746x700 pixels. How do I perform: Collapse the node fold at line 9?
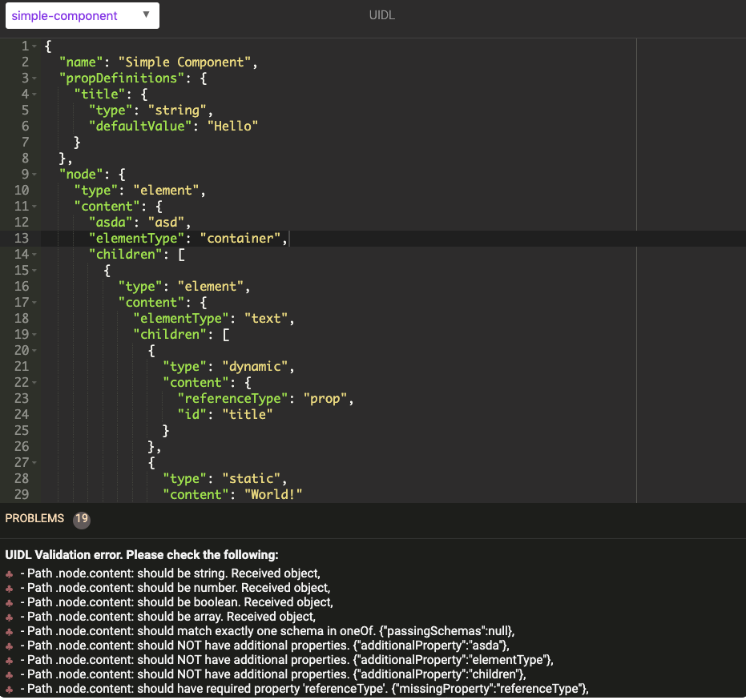pyautogui.click(x=34, y=175)
